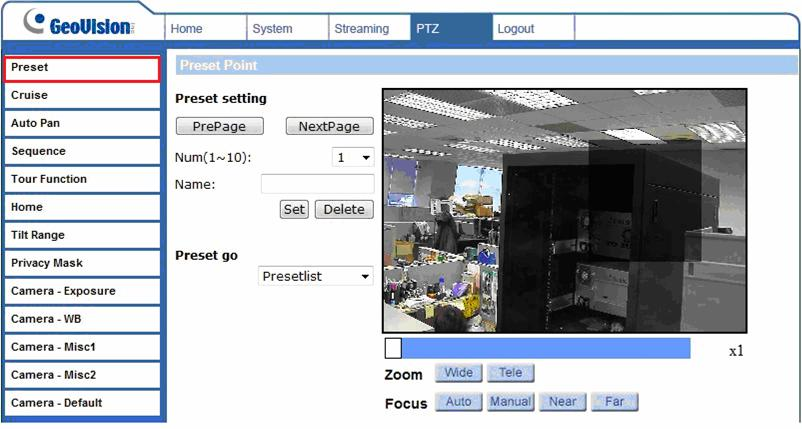802x429 pixels.
Task: Click the Near focus button
Action: click(563, 402)
